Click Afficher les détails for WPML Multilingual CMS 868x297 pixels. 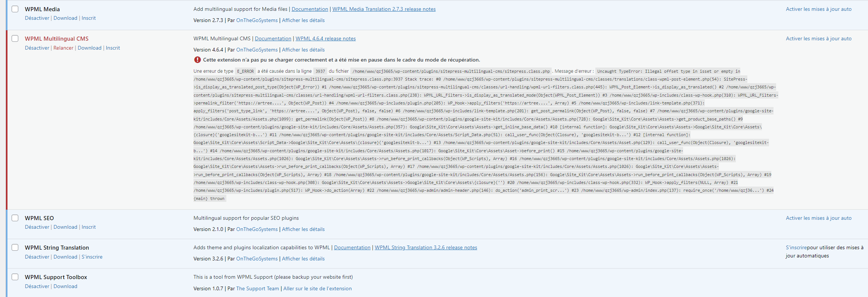pyautogui.click(x=303, y=50)
